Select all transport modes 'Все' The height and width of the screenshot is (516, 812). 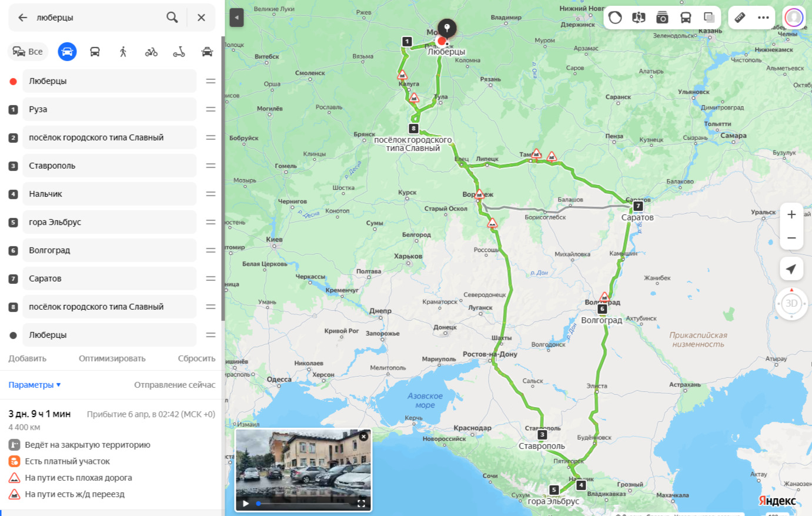coord(28,52)
